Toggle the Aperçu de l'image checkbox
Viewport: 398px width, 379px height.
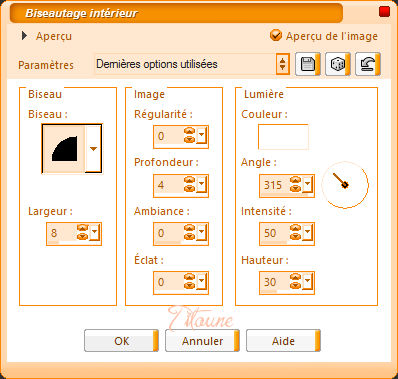click(x=276, y=35)
